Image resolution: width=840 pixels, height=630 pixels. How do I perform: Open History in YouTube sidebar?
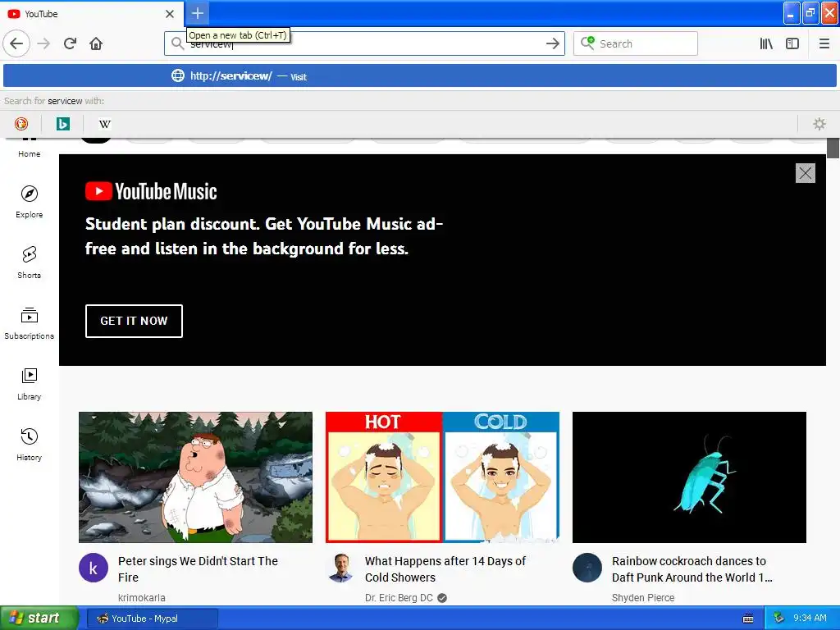pyautogui.click(x=29, y=445)
